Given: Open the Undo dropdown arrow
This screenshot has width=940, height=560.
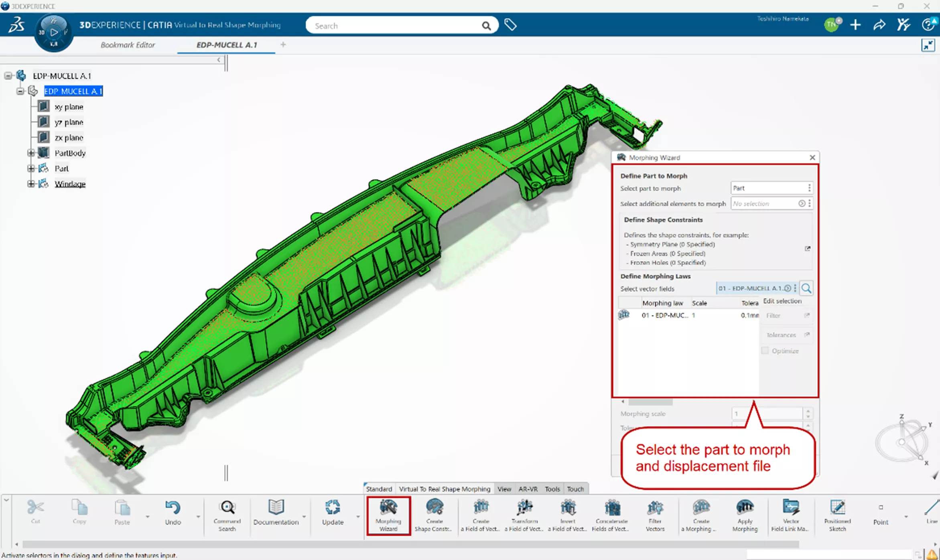Looking at the screenshot, I should (198, 517).
